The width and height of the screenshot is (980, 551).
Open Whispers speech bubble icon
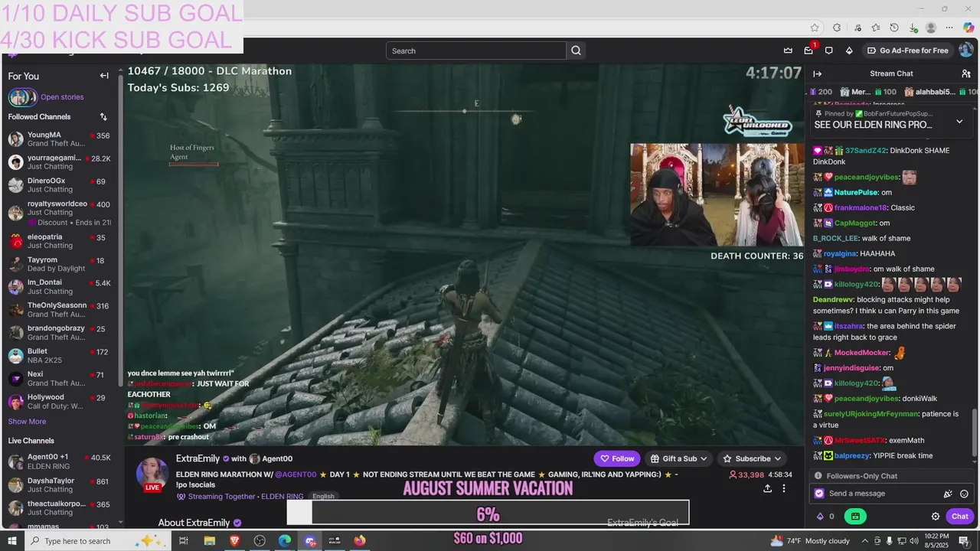[x=828, y=51]
